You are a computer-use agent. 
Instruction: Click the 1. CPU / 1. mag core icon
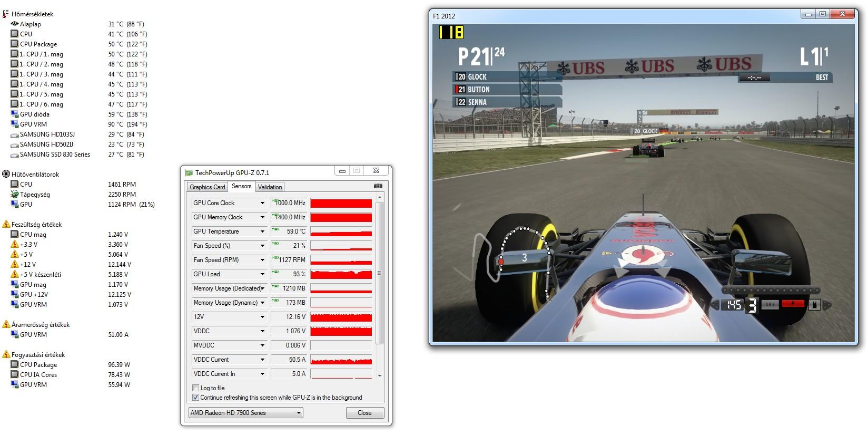coord(15,54)
